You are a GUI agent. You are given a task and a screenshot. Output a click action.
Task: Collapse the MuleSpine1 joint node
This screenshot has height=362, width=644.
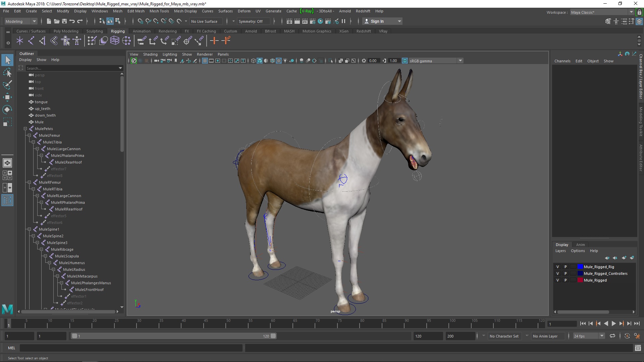coord(30,229)
